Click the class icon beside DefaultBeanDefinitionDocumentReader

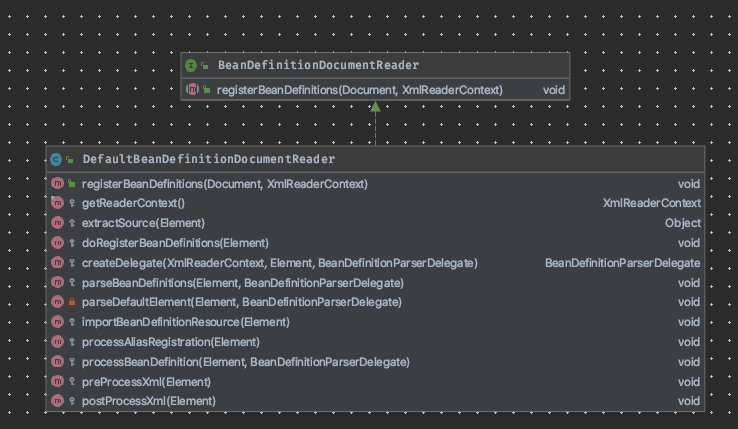click(x=56, y=159)
